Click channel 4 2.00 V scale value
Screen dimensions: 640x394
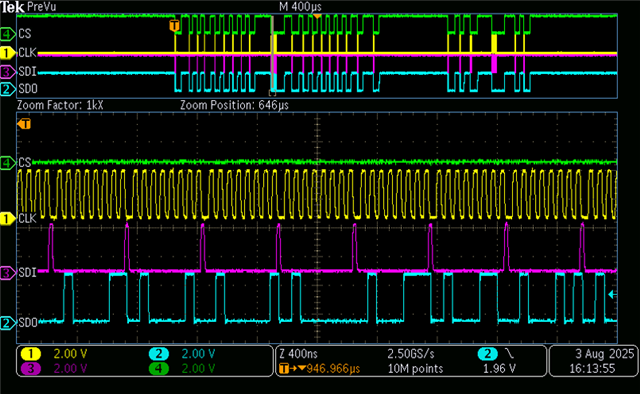[x=198, y=369]
